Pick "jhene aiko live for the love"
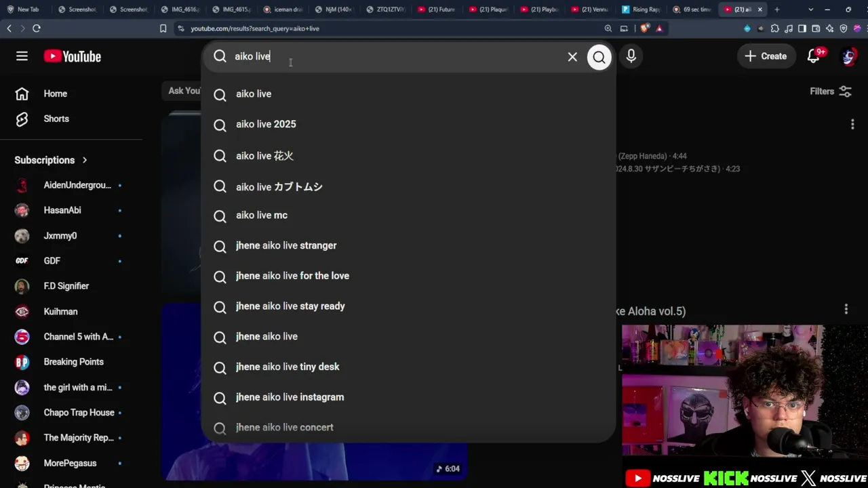 coord(408,277)
